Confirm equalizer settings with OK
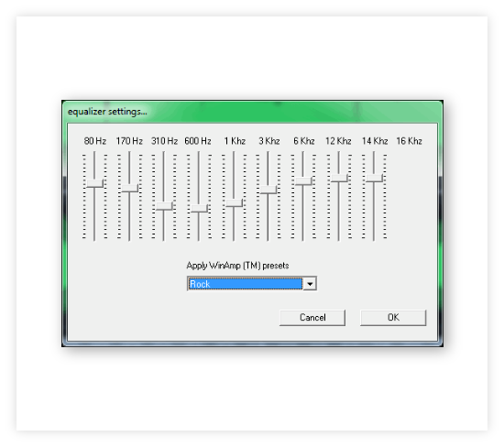This screenshot has width=504, height=447. pyautogui.click(x=393, y=318)
